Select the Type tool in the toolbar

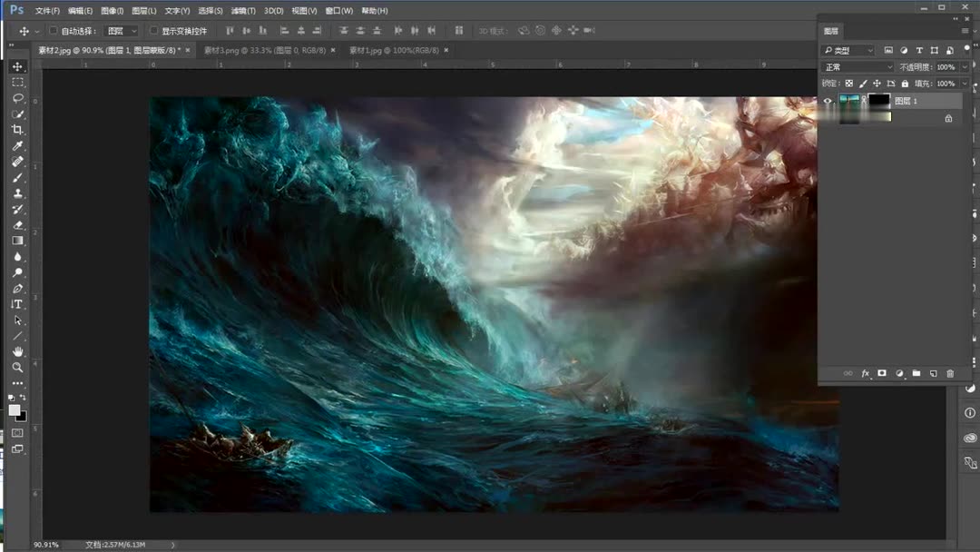(x=18, y=302)
